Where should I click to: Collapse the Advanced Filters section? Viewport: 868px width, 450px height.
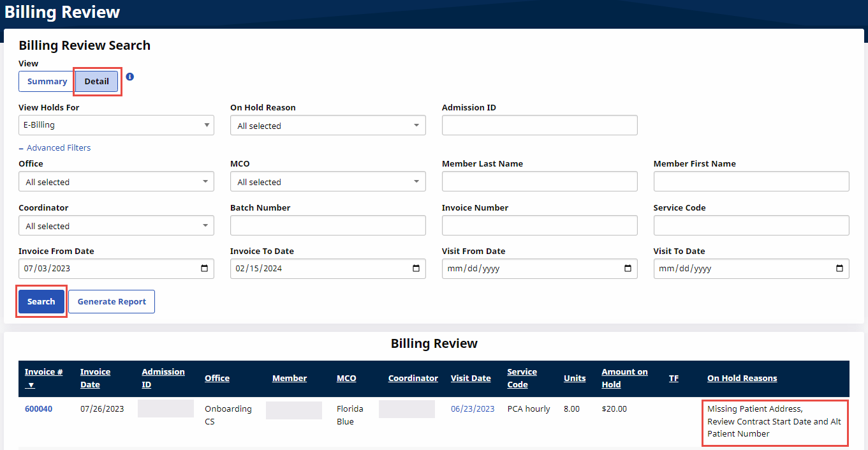55,148
